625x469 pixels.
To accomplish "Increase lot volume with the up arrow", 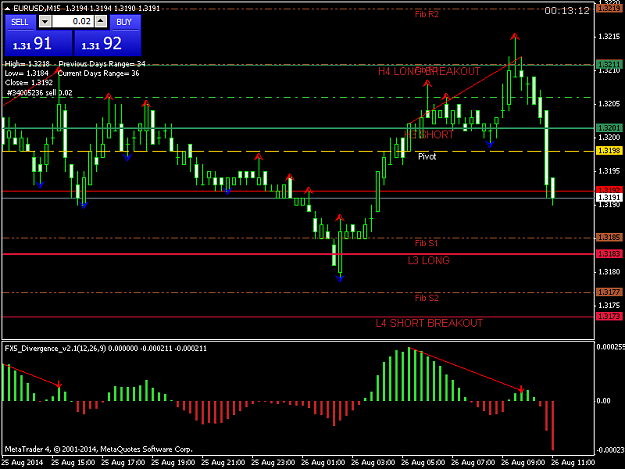I will pos(101,22).
